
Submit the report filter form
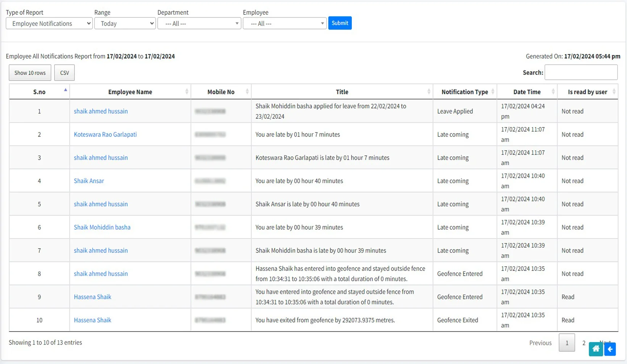click(x=340, y=23)
